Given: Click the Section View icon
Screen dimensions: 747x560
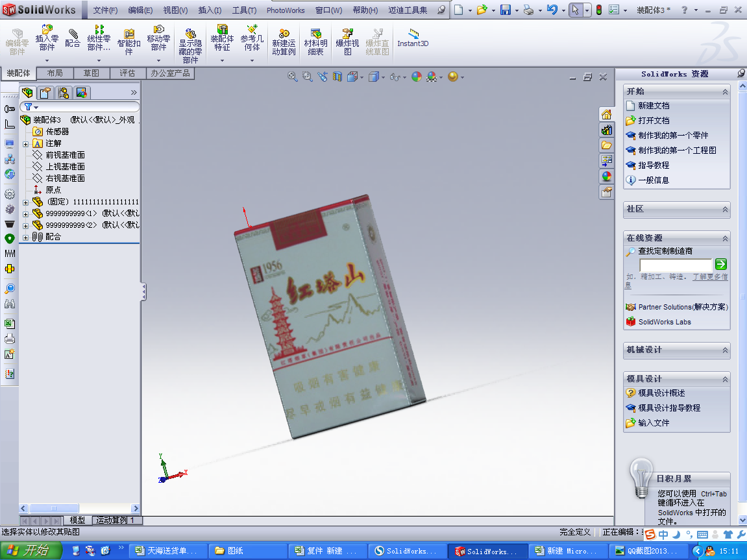Looking at the screenshot, I should click(x=337, y=77).
